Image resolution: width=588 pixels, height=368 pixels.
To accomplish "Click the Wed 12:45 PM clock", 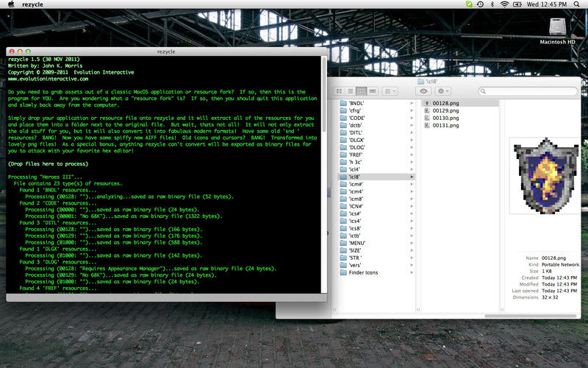I will tap(547, 4).
